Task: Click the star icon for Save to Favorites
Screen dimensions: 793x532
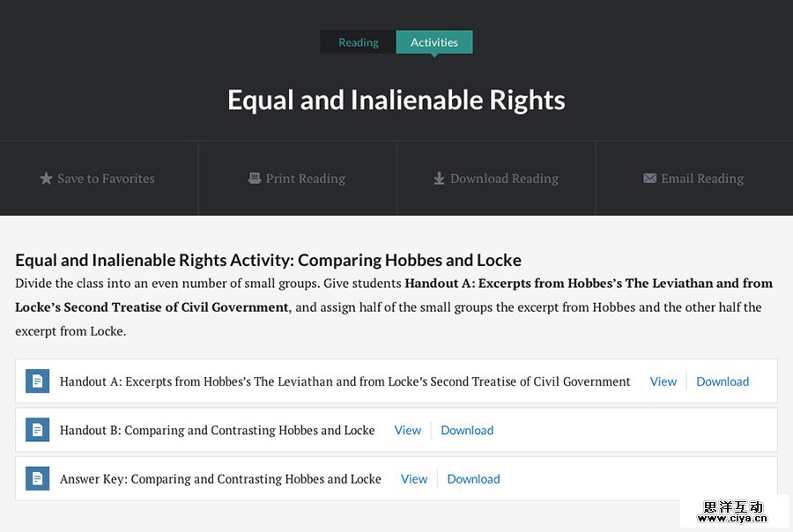Action: 47,179
